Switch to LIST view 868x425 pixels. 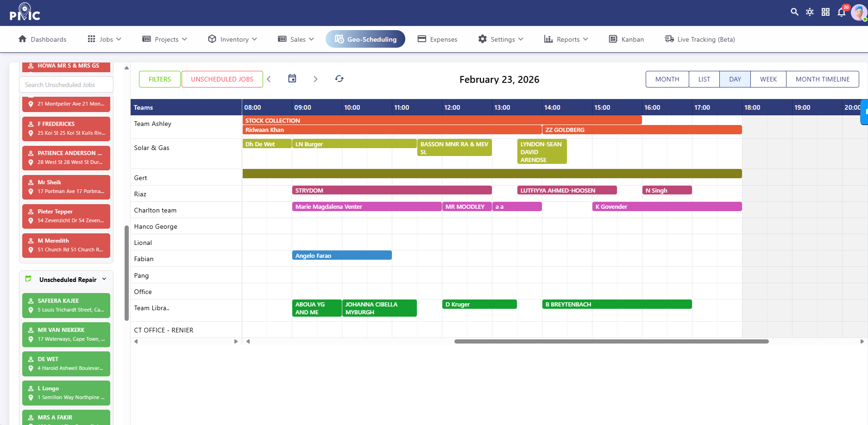704,79
